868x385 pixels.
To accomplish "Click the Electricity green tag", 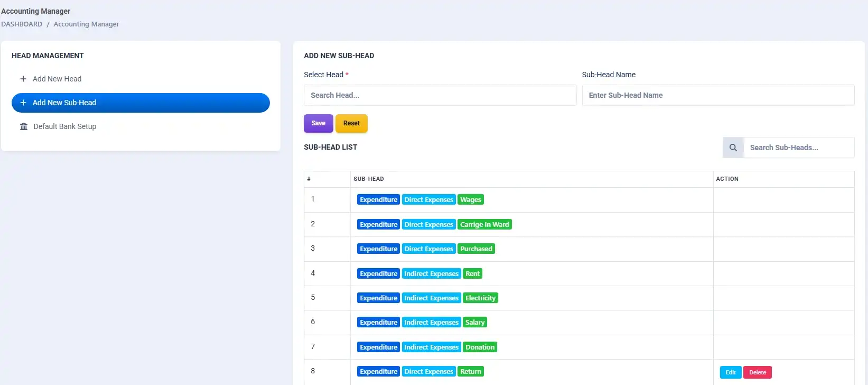I will 480,298.
